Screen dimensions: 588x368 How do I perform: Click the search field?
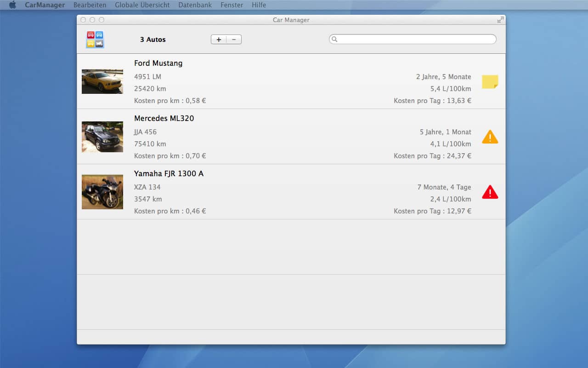click(x=413, y=39)
